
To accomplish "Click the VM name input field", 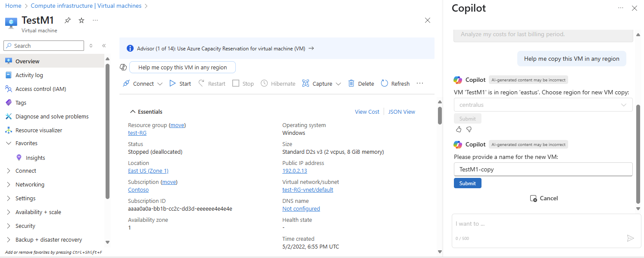I will point(543,169).
